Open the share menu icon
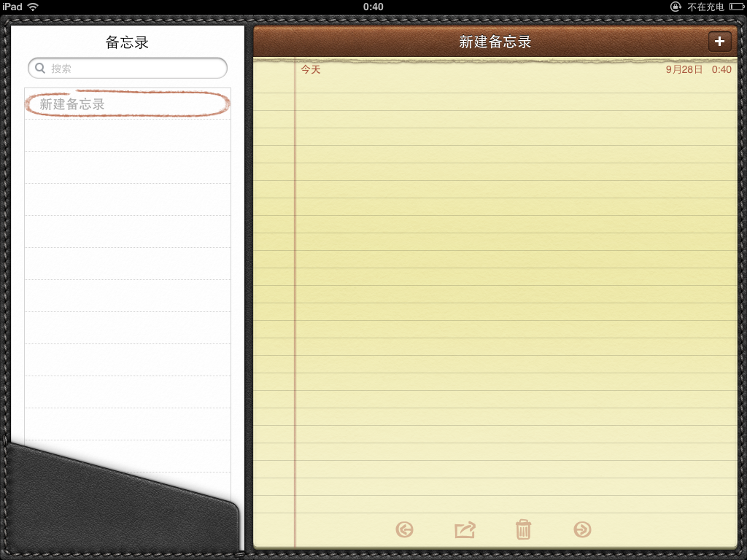Viewport: 747px width, 560px height. [465, 529]
